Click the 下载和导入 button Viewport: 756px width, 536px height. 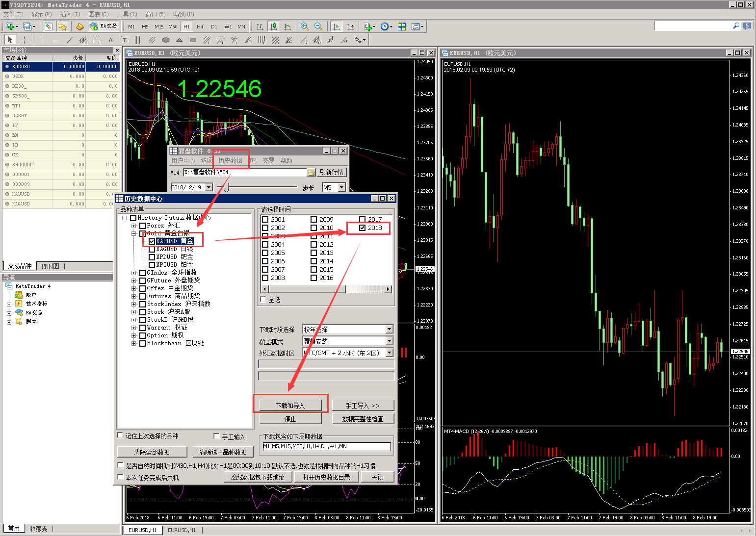tap(290, 406)
